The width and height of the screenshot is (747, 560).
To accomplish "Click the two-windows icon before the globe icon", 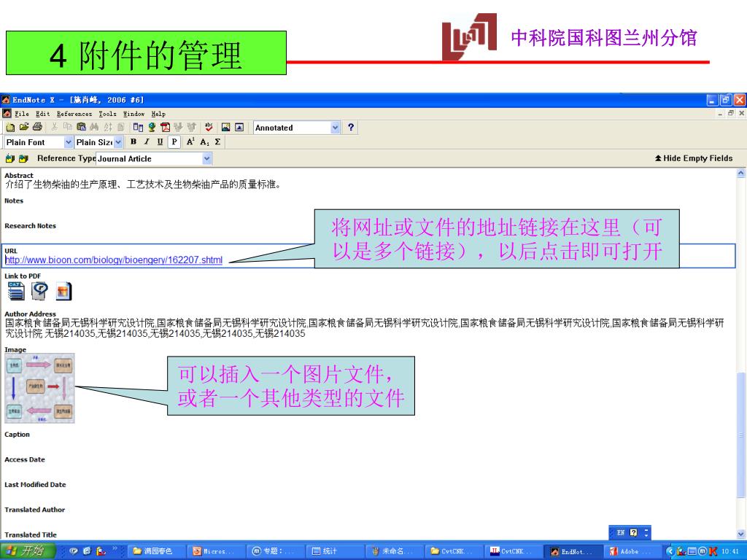I will 138,127.
